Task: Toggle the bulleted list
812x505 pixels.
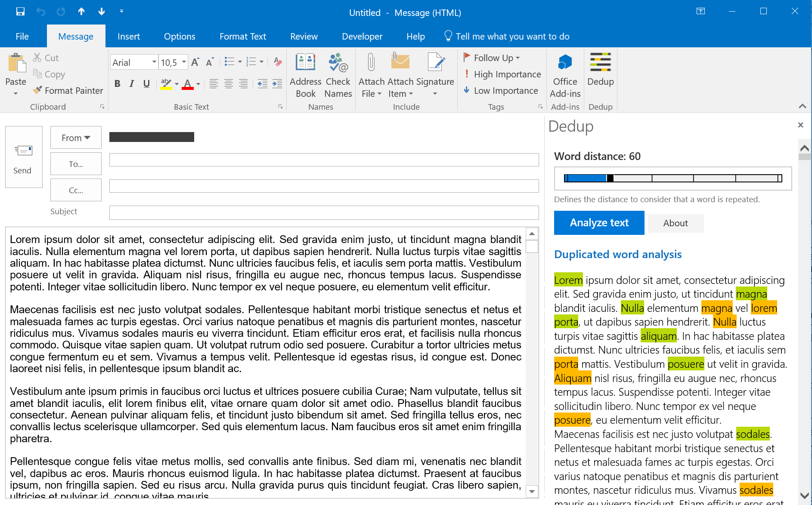Action: click(x=229, y=62)
